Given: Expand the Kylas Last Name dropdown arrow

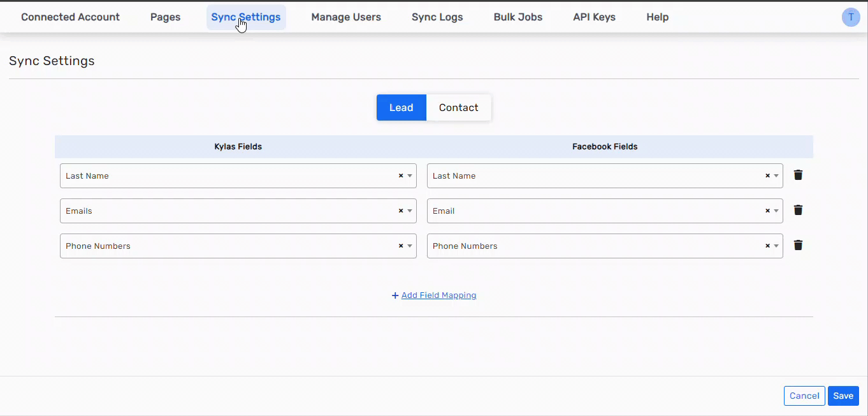Looking at the screenshot, I should 410,176.
